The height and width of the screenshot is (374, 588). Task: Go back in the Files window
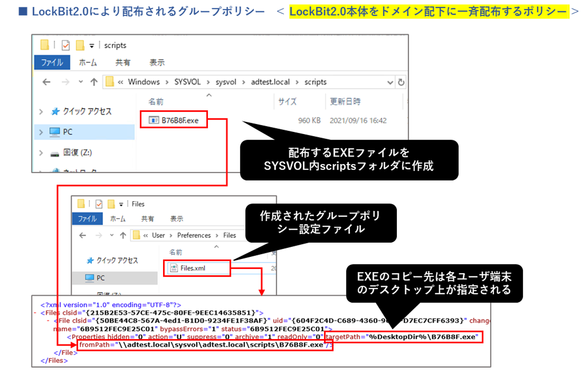click(83, 235)
